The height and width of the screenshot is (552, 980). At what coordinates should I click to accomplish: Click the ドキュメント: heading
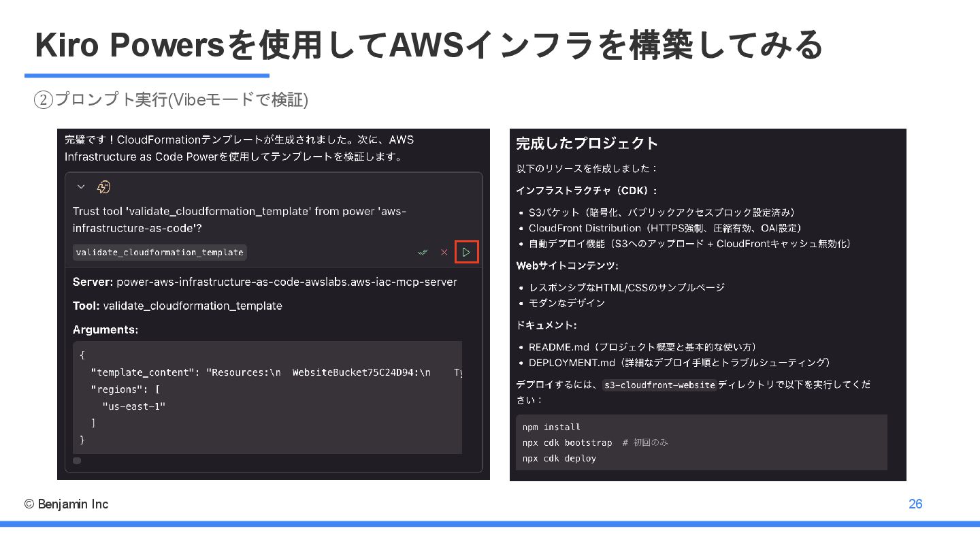point(546,325)
